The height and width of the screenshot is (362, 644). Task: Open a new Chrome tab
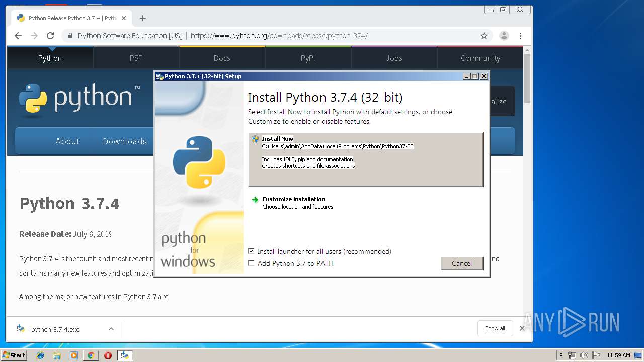[x=143, y=18]
